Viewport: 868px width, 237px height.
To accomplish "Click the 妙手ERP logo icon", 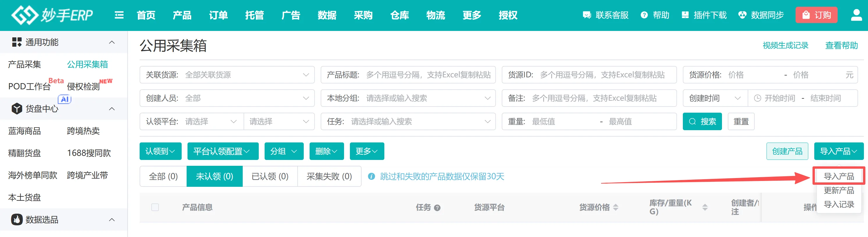I will (24, 15).
